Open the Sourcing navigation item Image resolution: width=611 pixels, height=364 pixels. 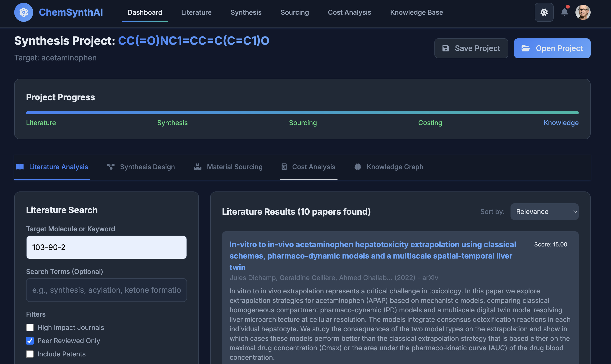click(x=295, y=12)
